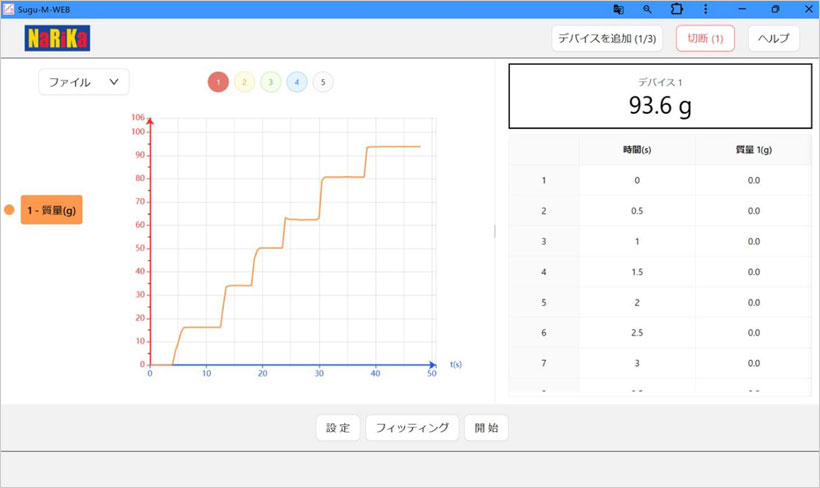Select yellow graph circle number 2
The width and height of the screenshot is (820, 488).
[244, 82]
